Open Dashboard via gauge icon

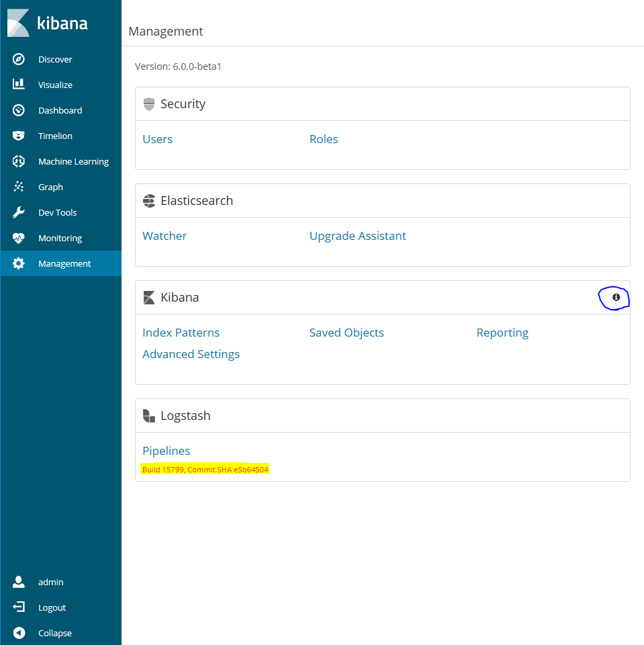coord(19,110)
